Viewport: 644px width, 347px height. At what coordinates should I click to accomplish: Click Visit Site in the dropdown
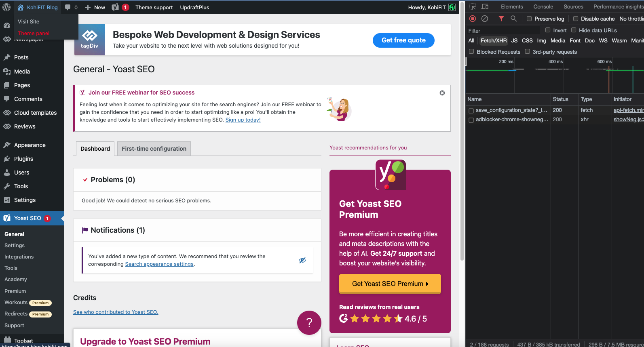click(x=29, y=21)
